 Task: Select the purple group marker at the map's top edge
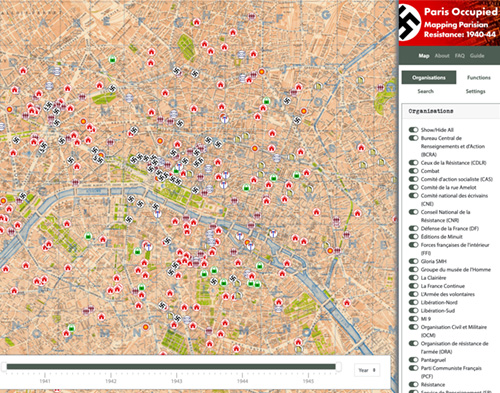coord(252,16)
